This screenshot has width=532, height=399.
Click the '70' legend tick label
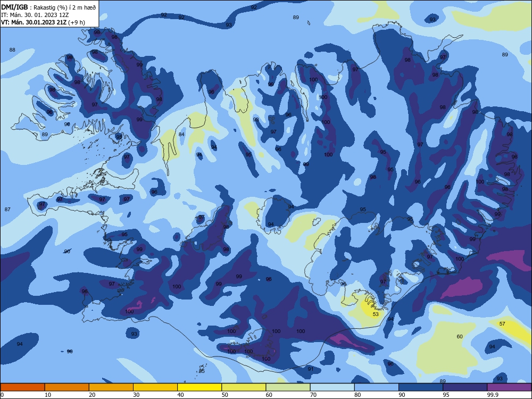(x=313, y=395)
